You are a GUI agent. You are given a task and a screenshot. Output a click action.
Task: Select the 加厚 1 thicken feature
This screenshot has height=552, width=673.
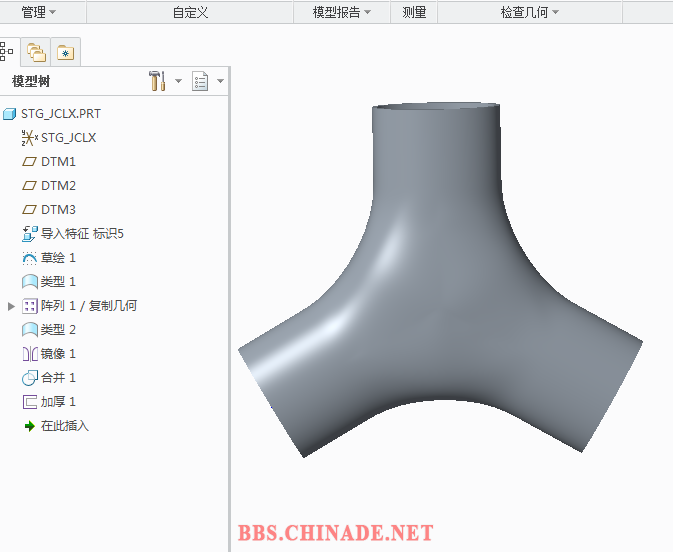[57, 402]
